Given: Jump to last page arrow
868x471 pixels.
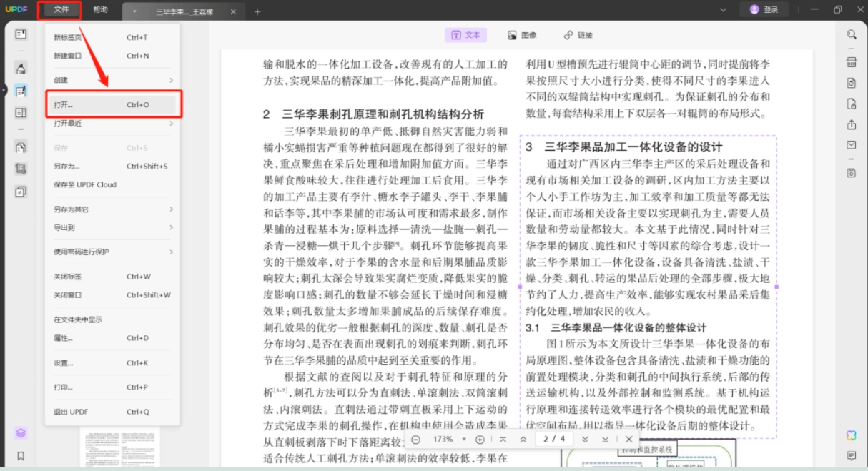Looking at the screenshot, I should [606, 439].
